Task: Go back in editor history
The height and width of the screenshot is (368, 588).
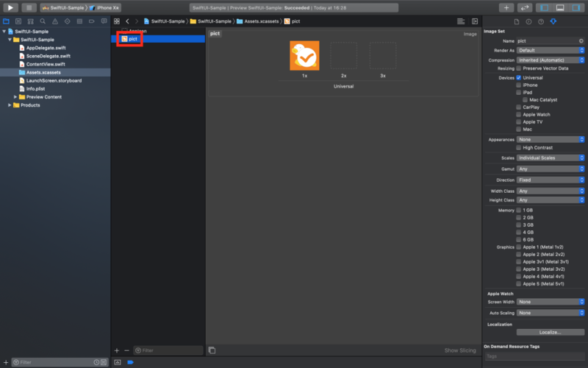Action: point(127,21)
